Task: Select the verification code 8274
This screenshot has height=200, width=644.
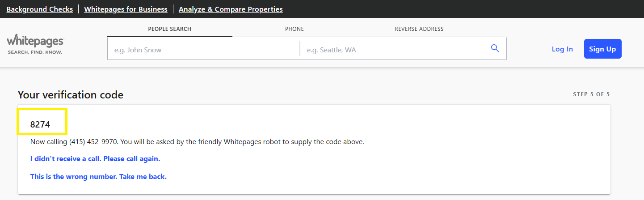Action: coord(40,124)
